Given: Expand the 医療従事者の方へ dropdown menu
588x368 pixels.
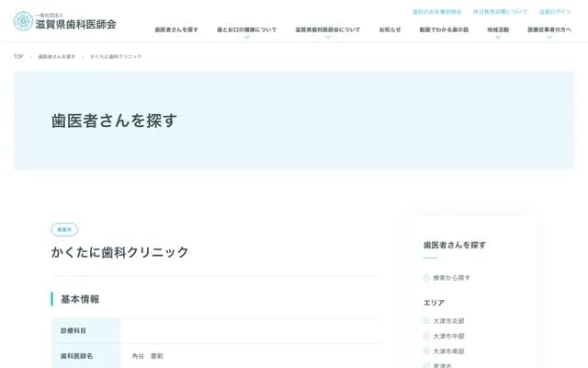Looking at the screenshot, I should pyautogui.click(x=549, y=29).
